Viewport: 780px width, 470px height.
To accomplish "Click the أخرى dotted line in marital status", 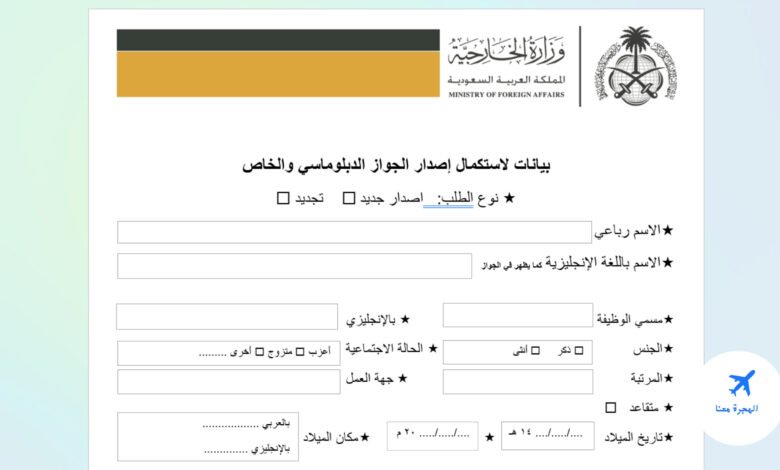I will click(213, 354).
